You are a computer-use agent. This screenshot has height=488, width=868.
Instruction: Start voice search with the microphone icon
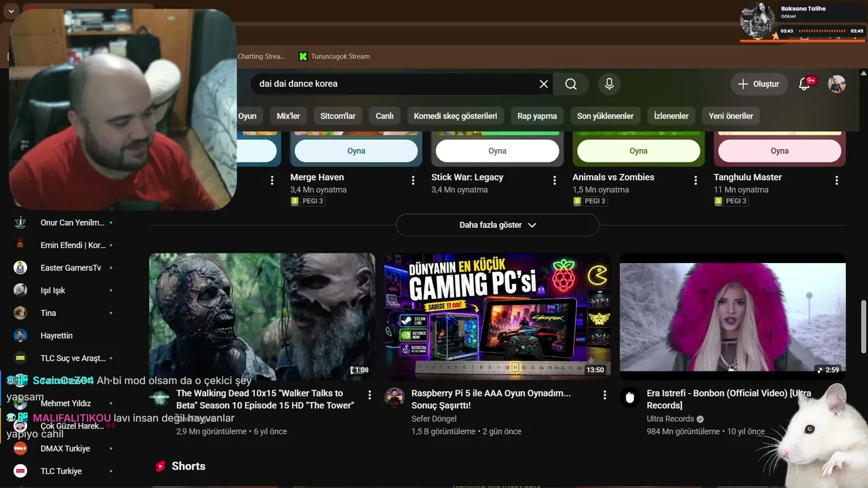coord(609,84)
